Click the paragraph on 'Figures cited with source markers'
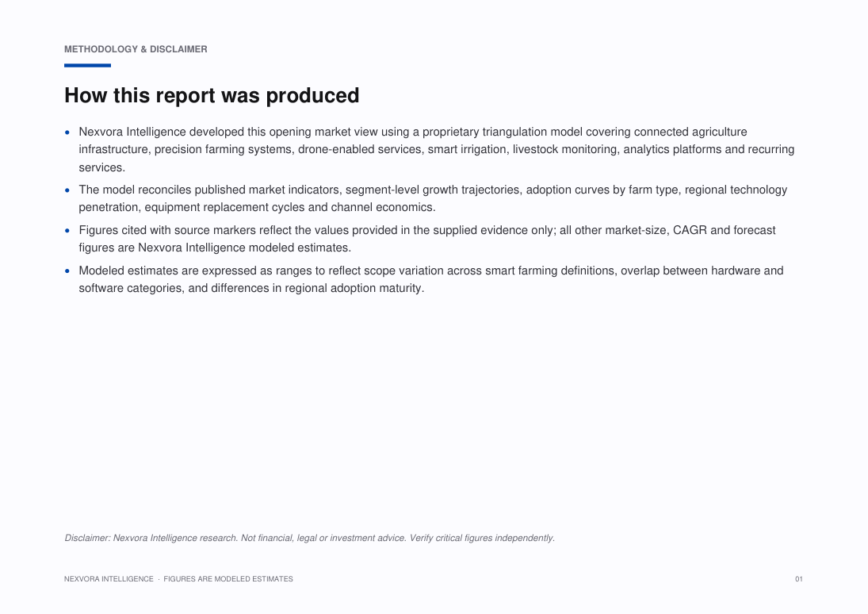The width and height of the screenshot is (868, 614). (x=426, y=239)
